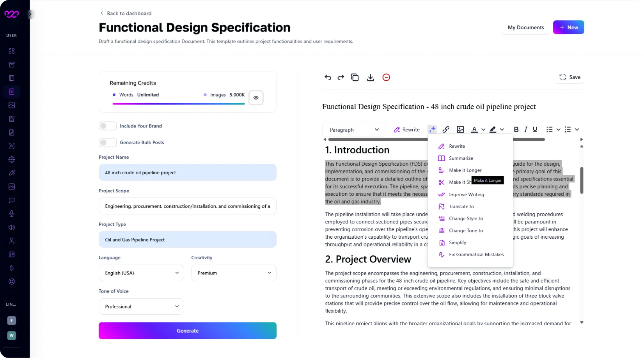Open the lifebuoy support icon in sidebar

[x=12, y=282]
